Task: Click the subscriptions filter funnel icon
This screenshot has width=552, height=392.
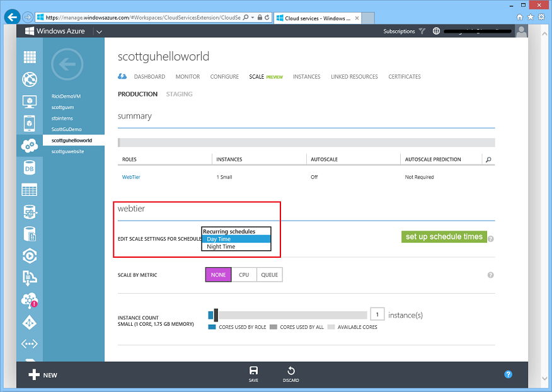Action: (x=422, y=31)
